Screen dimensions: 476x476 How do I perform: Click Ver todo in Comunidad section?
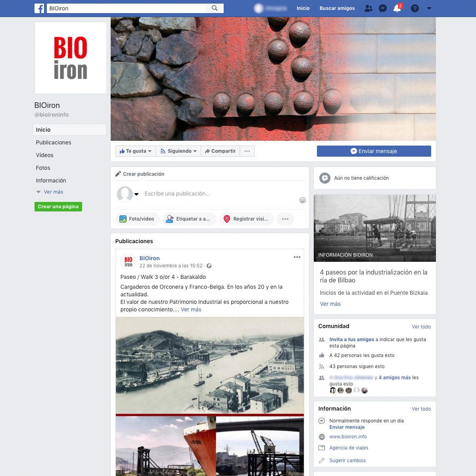point(421,327)
